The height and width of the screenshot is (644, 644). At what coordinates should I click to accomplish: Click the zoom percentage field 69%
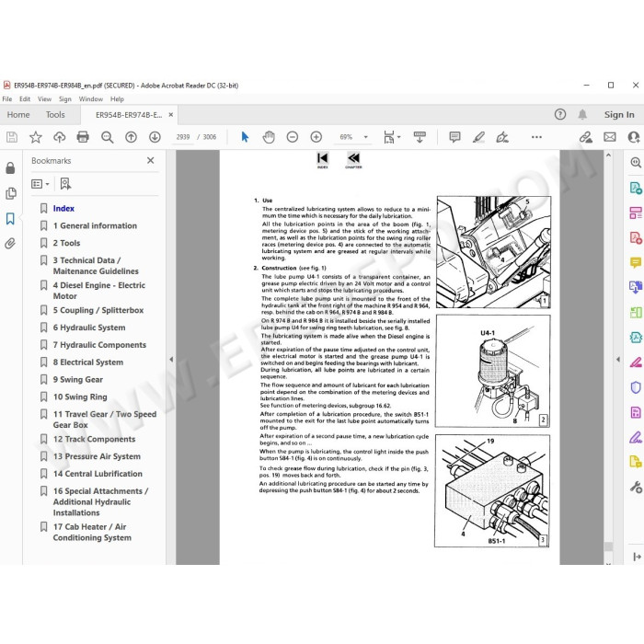point(346,137)
